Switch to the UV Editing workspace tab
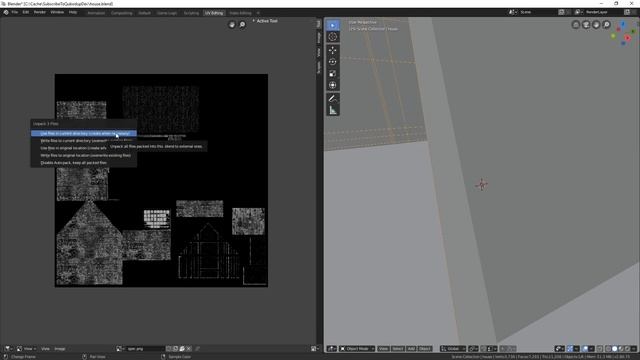This screenshot has height=360, width=640. 214,13
